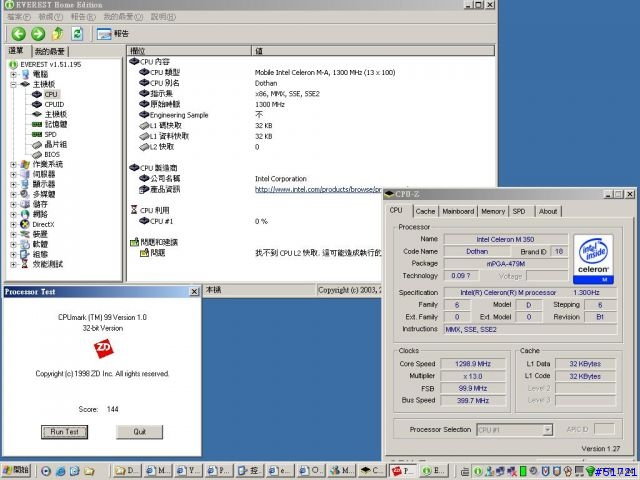Open the intel.com product information link
The width and height of the screenshot is (640, 480).
coord(318,189)
